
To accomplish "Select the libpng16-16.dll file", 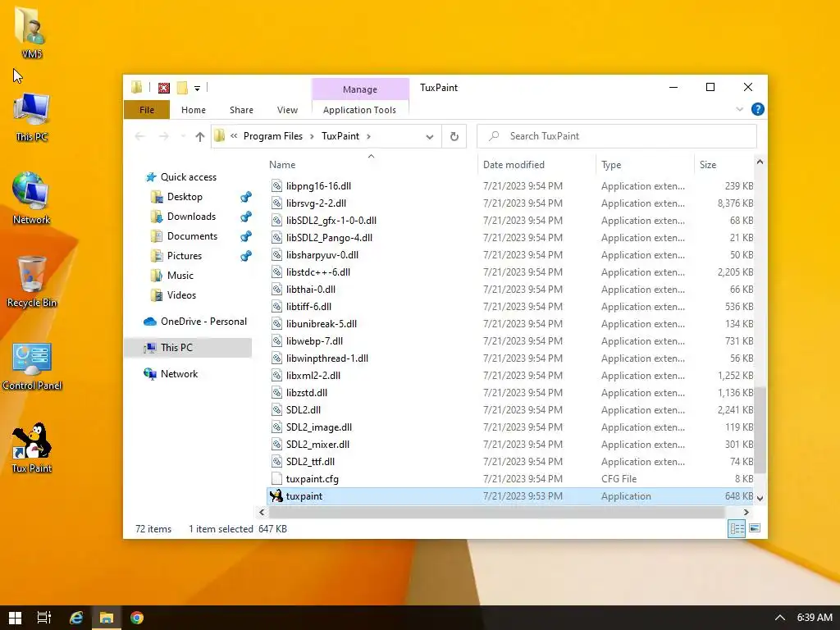I will (x=510, y=186).
